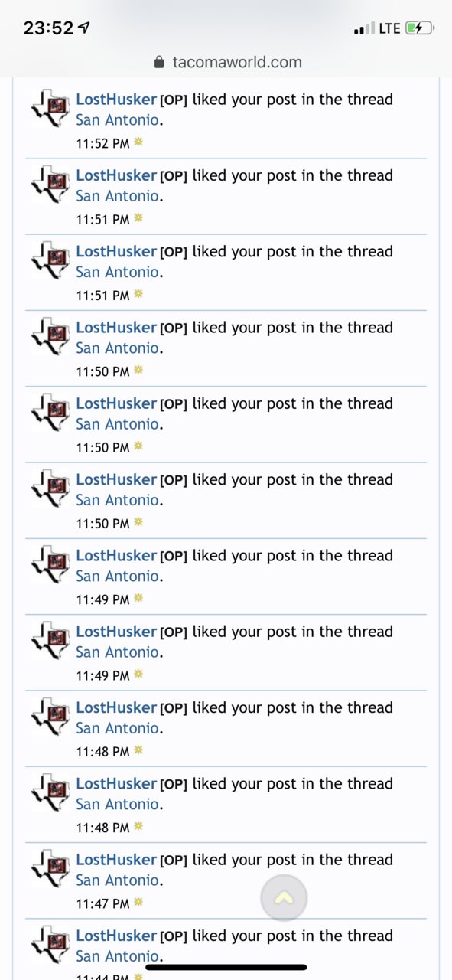Viewport: 452px width, 980px height.
Task: Open LostHusker link in first 11:51 PM alert
Action: [116, 175]
